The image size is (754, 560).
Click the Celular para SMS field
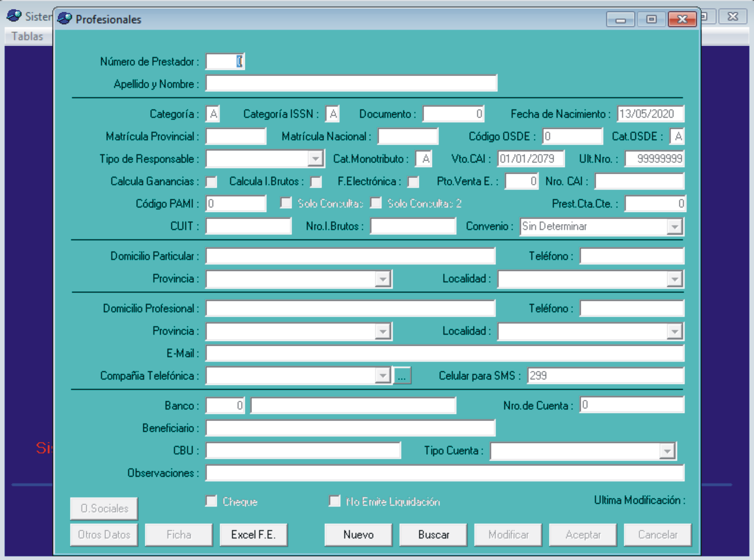point(606,376)
